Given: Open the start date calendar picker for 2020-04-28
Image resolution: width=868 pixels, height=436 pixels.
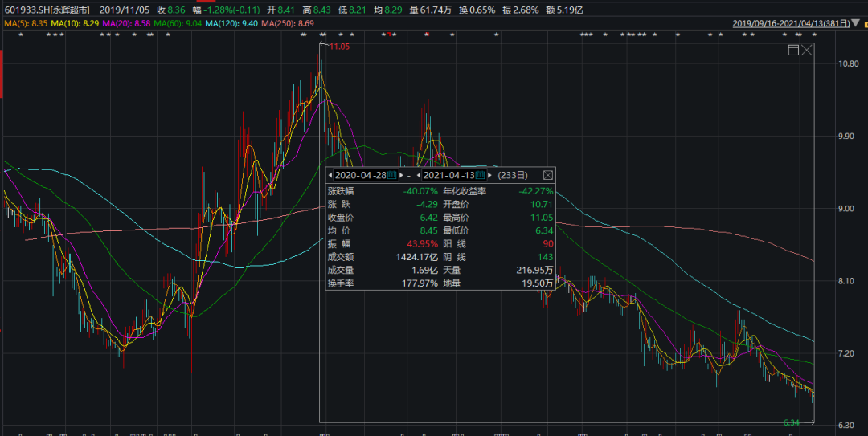Looking at the screenshot, I should coord(392,175).
